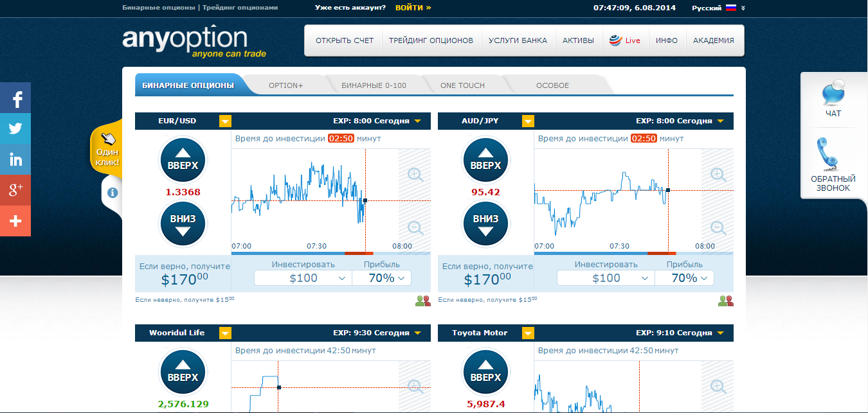Click Бинарные опционы top link
The height and width of the screenshot is (413, 868).
tap(159, 8)
